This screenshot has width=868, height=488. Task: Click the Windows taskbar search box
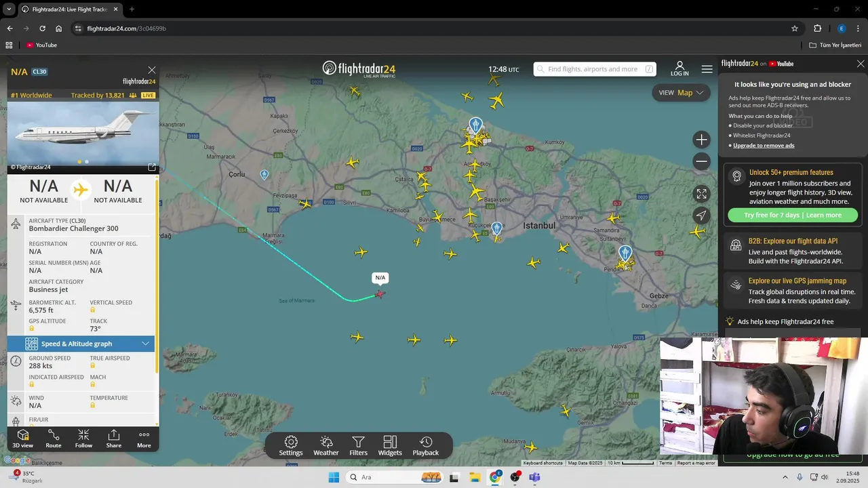(x=394, y=477)
